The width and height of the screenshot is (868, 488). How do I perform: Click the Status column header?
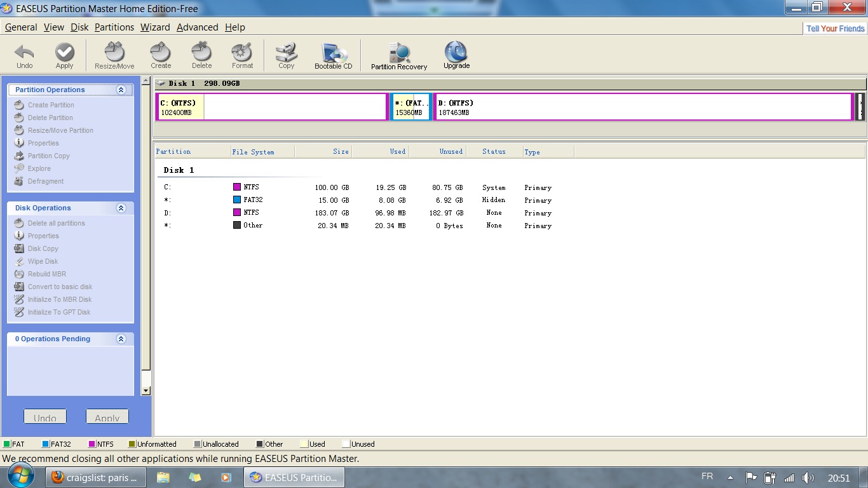(x=494, y=151)
